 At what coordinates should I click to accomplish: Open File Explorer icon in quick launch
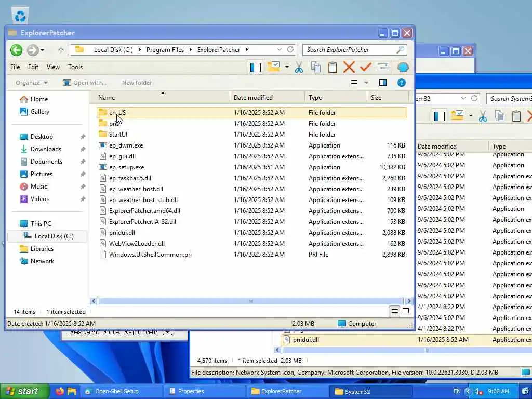click(x=72, y=391)
